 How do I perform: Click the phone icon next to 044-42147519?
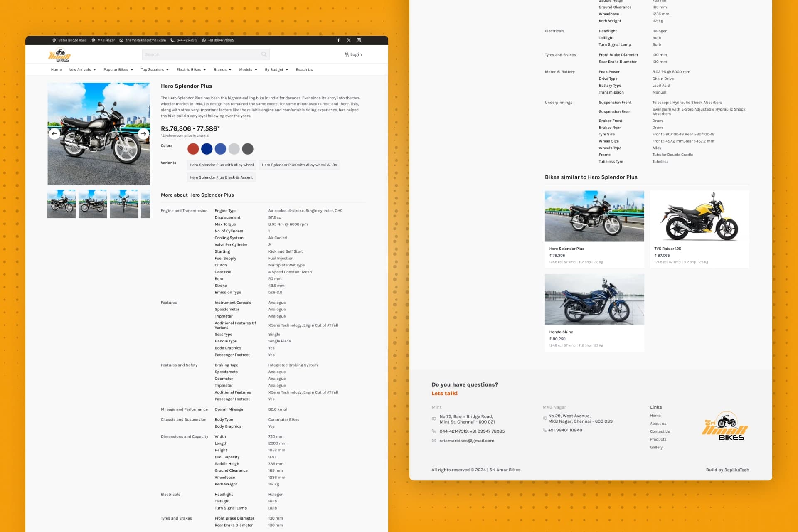[172, 40]
